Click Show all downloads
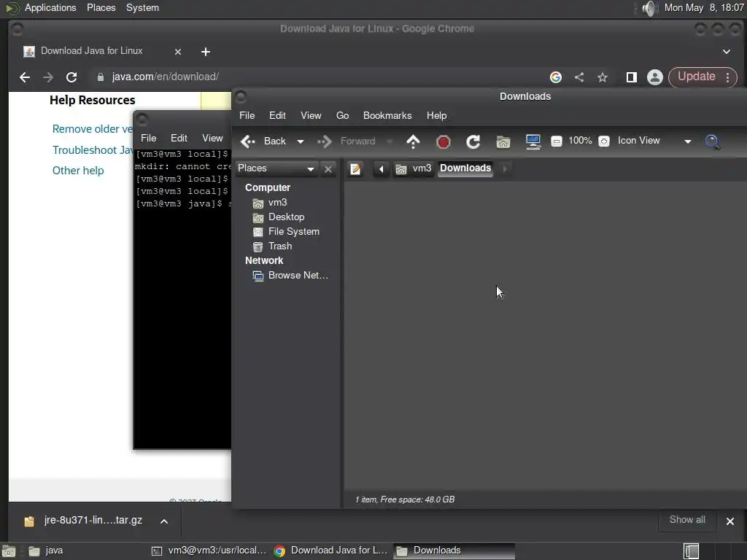The height and width of the screenshot is (560, 747). 687,520
